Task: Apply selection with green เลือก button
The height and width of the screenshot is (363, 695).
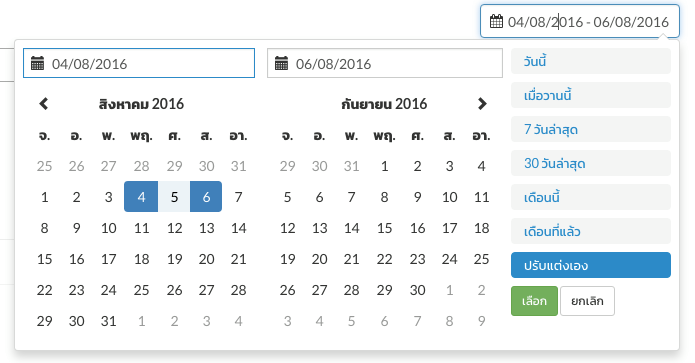Action: tap(534, 301)
